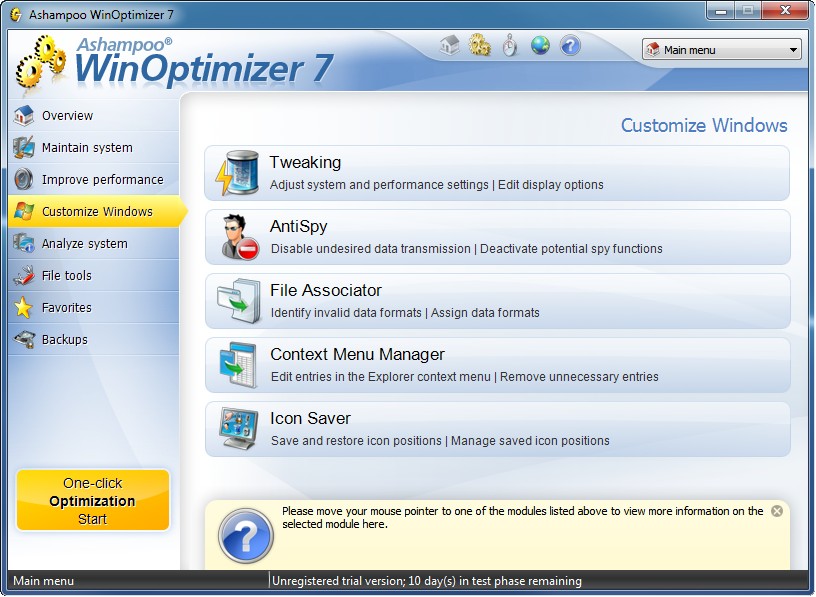
Task: Click the AntiSpy agent icon
Action: 239,237
